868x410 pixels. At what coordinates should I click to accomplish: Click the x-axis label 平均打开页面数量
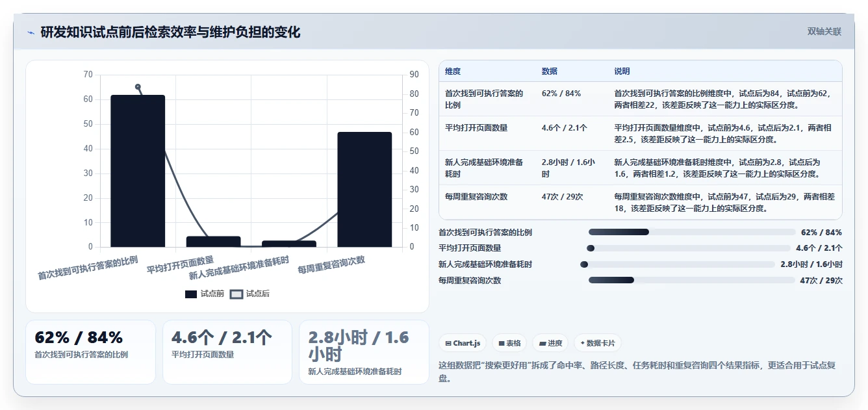click(180, 264)
